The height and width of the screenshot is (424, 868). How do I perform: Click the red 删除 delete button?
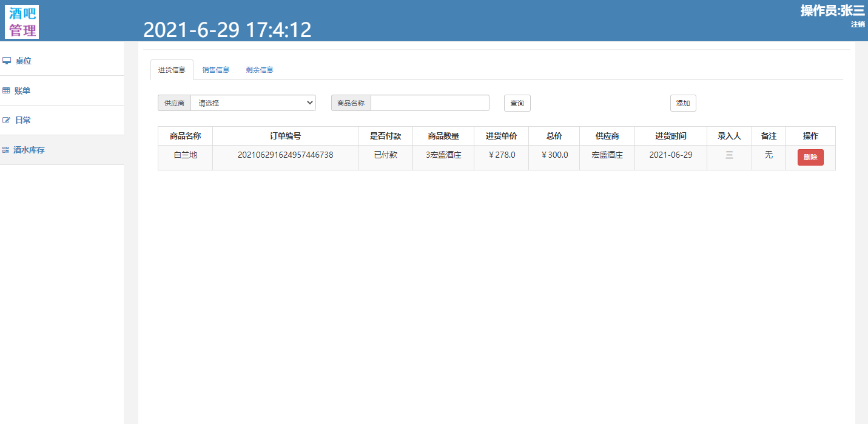coord(810,157)
